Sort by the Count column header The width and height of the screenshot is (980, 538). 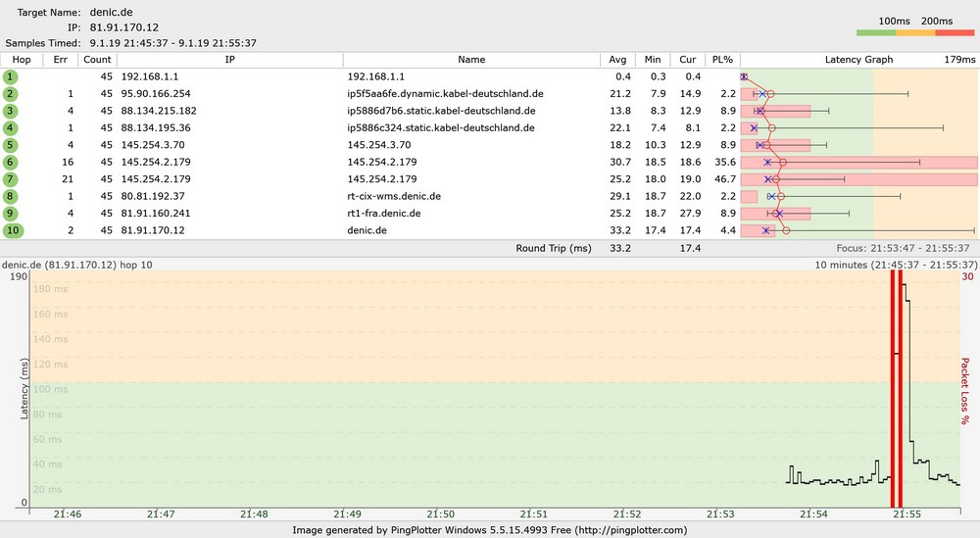point(97,60)
